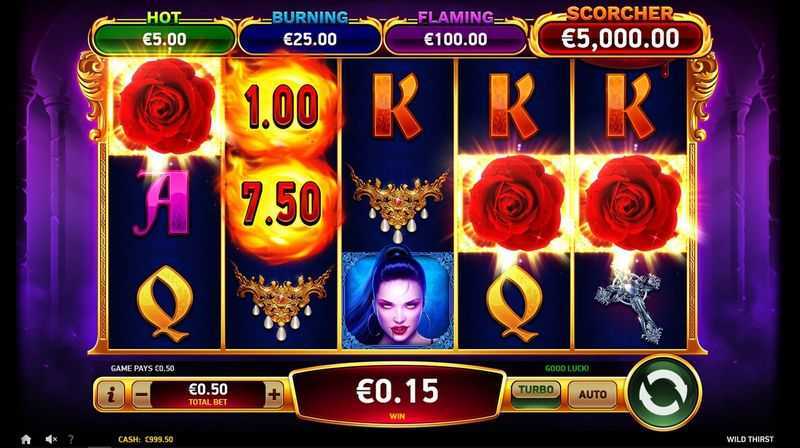Click the vampire woman symbol
The height and width of the screenshot is (448, 800).
[x=397, y=300]
